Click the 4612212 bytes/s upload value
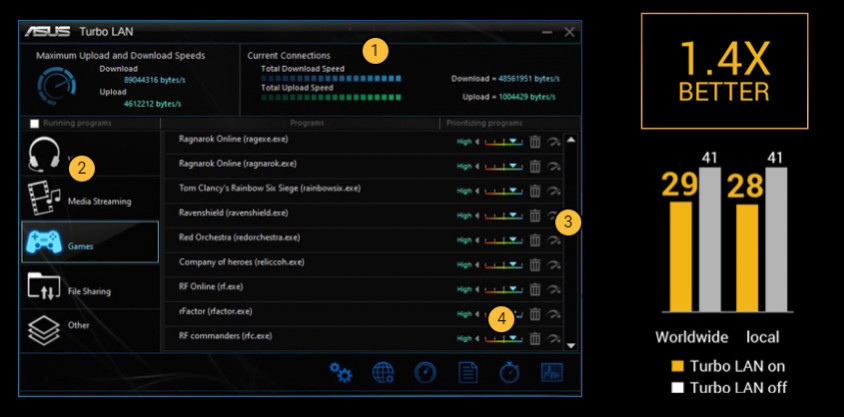This screenshot has width=844, height=417. coord(152,103)
